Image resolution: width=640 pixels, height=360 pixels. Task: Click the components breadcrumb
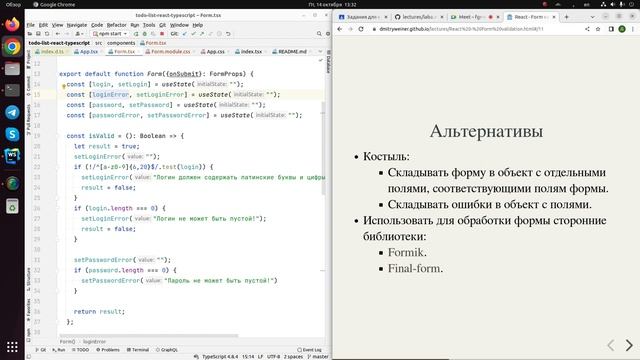coord(121,43)
